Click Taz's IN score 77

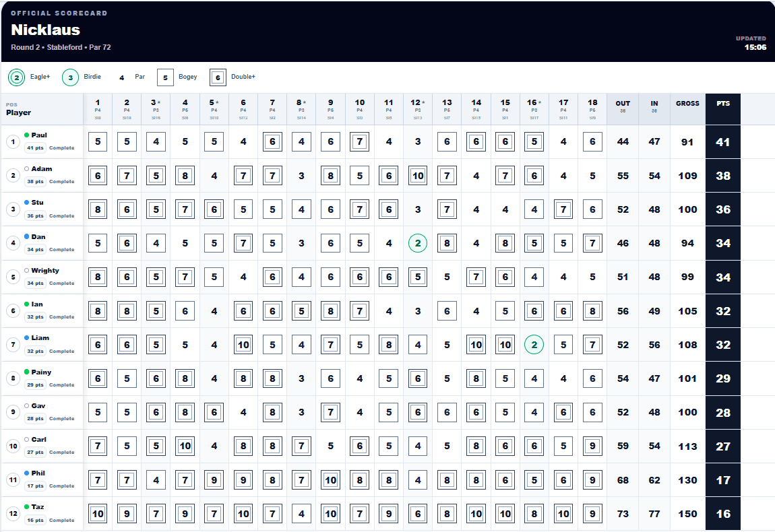654,514
